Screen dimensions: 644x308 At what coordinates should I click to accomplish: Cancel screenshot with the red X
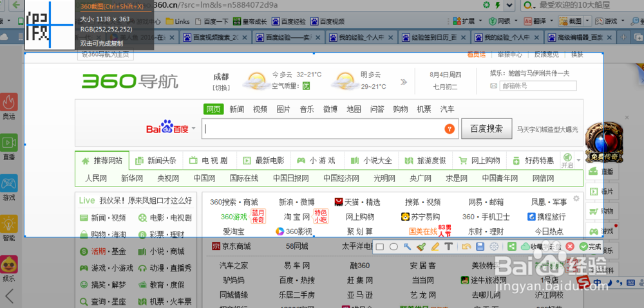click(x=570, y=246)
